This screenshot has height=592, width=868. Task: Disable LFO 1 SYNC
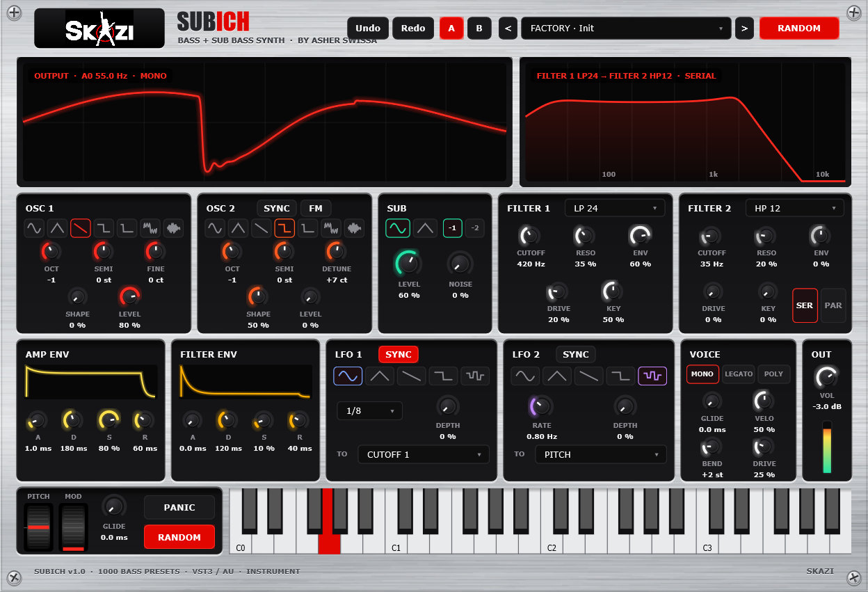(x=399, y=354)
